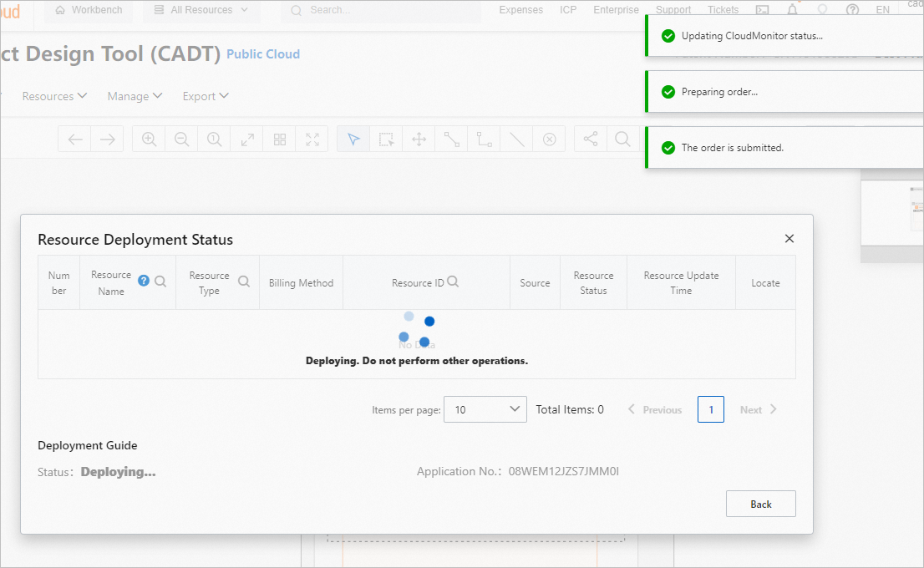Image resolution: width=924 pixels, height=568 pixels.
Task: Search by Resource Name magnifier icon
Action: pos(160,281)
